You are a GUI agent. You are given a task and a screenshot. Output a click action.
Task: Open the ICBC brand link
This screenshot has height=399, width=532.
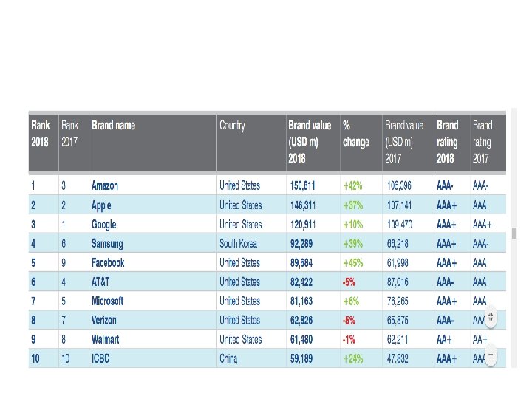point(100,358)
